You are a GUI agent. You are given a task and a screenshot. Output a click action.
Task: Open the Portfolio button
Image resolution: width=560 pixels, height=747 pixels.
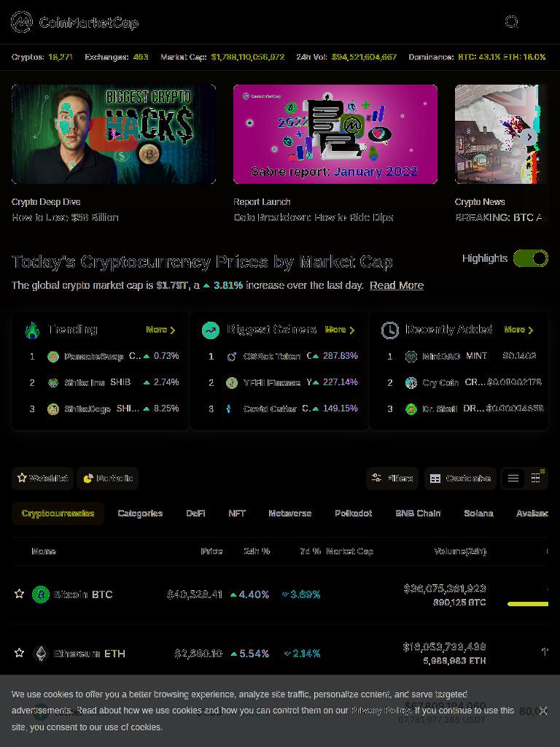pyautogui.click(x=108, y=479)
